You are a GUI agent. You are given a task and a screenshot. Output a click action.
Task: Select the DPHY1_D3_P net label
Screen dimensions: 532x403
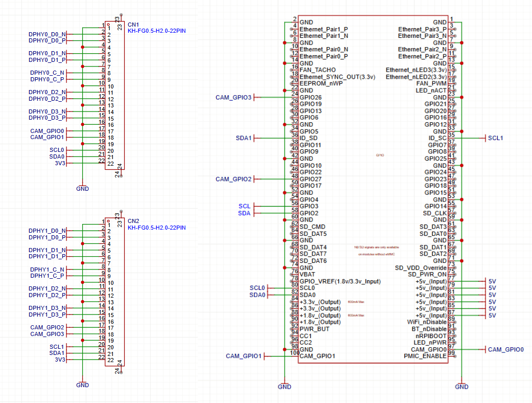47,315
